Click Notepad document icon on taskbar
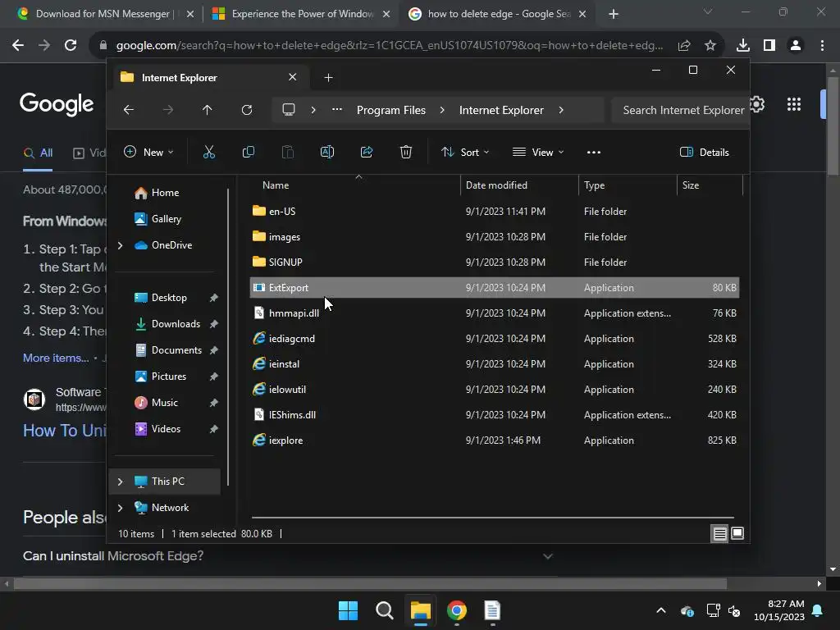 pyautogui.click(x=492, y=610)
